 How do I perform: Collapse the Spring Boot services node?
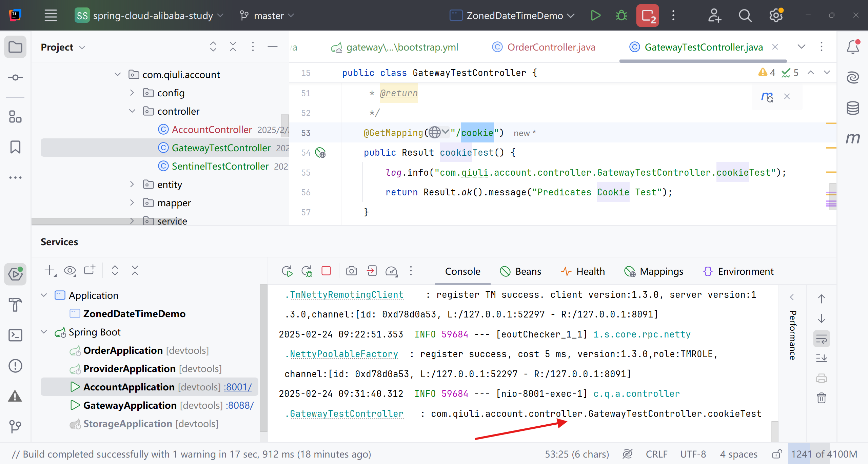pos(44,332)
